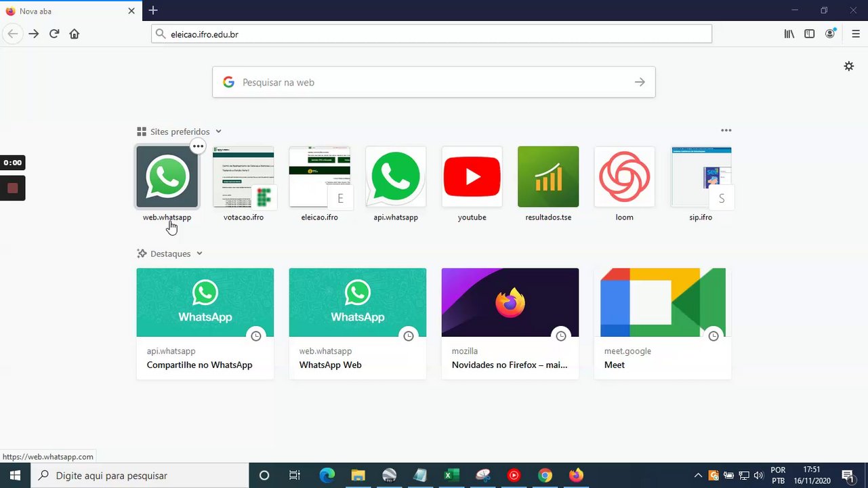Open Cortana circle on the taskbar
The image size is (868, 488).
(264, 475)
